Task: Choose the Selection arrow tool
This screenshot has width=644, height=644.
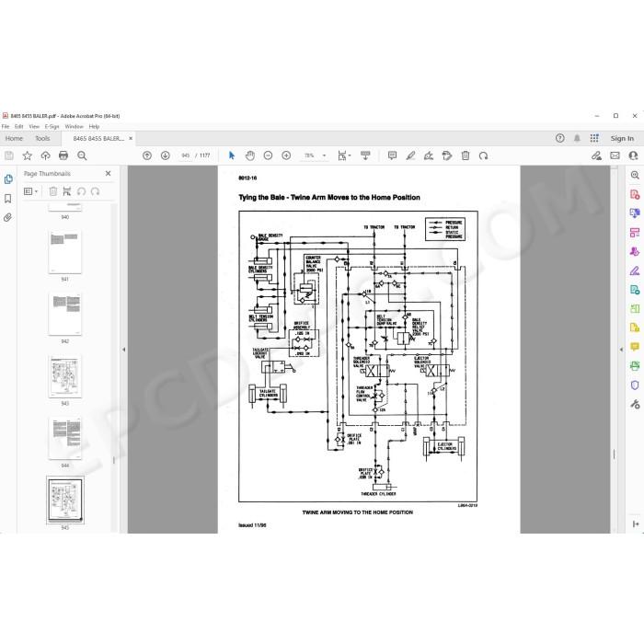Action: click(232, 155)
